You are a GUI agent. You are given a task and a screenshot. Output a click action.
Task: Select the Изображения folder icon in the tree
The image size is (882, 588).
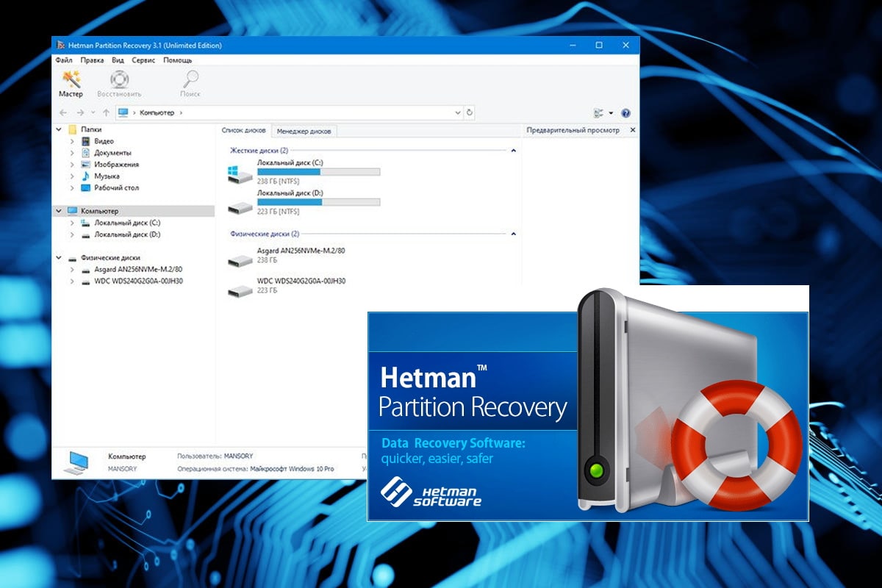click(x=86, y=165)
